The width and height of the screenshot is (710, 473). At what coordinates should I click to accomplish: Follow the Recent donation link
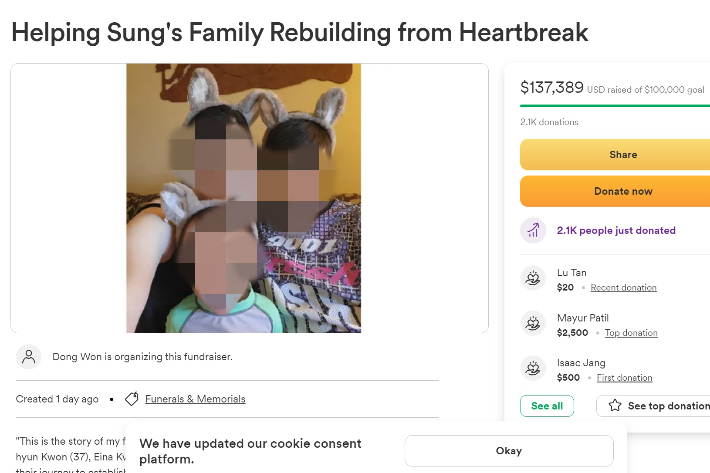(623, 288)
